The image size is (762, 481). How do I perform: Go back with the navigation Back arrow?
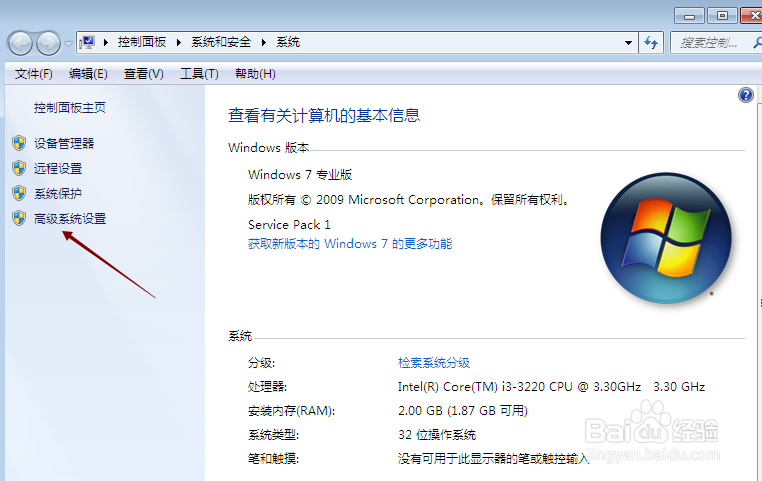tap(20, 43)
